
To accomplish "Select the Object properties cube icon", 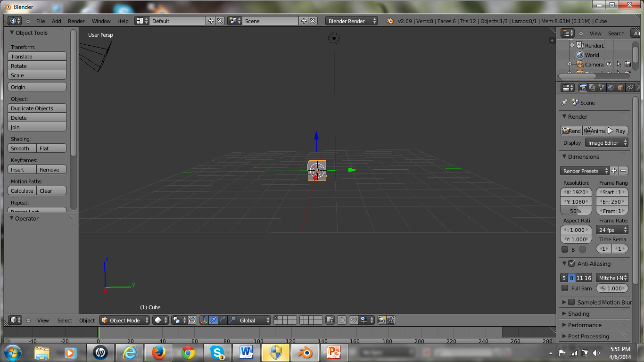I will pos(620,87).
